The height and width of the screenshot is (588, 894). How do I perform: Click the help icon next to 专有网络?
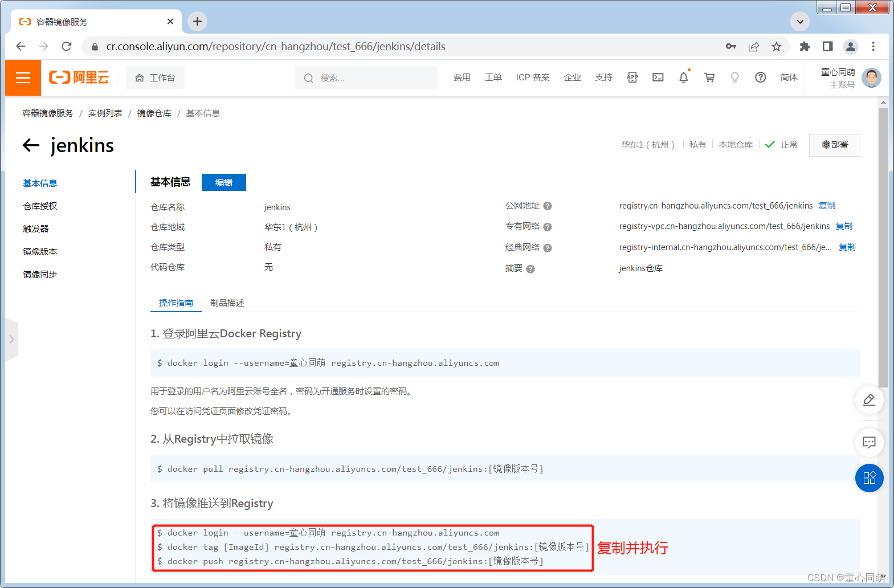[548, 227]
